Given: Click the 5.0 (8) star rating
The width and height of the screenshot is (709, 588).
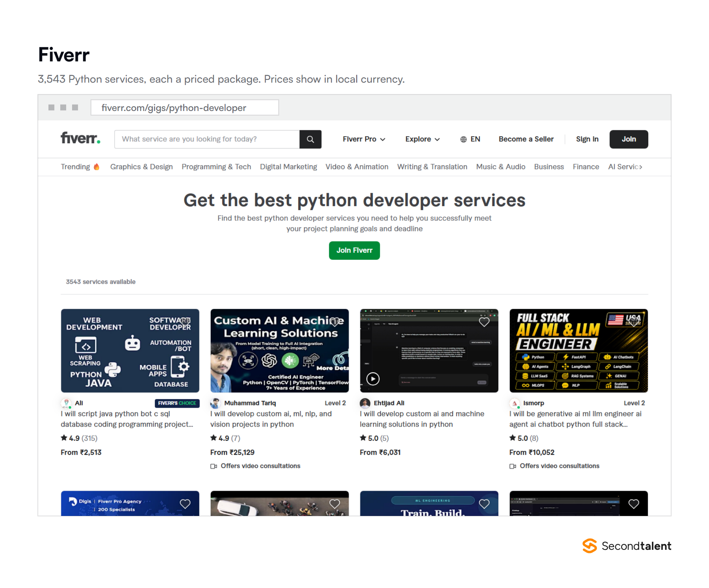Looking at the screenshot, I should coord(524,438).
